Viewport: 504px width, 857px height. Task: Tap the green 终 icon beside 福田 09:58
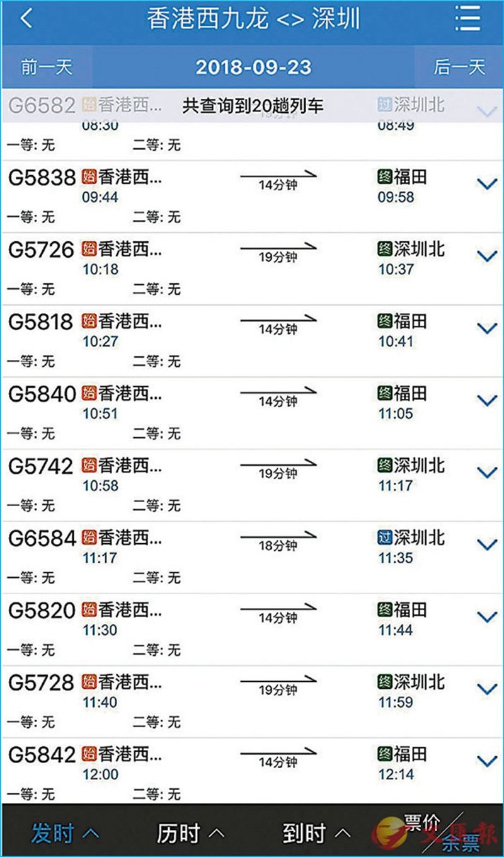pos(385,178)
